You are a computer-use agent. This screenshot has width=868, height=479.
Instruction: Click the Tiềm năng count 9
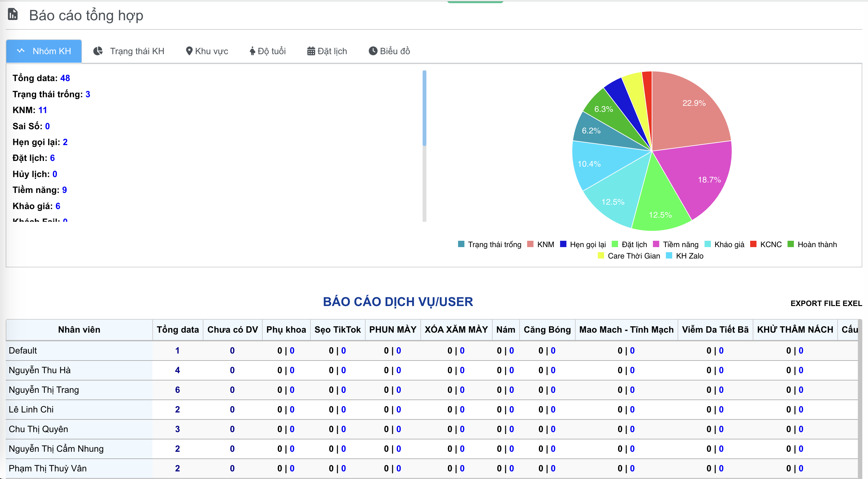[x=64, y=190]
